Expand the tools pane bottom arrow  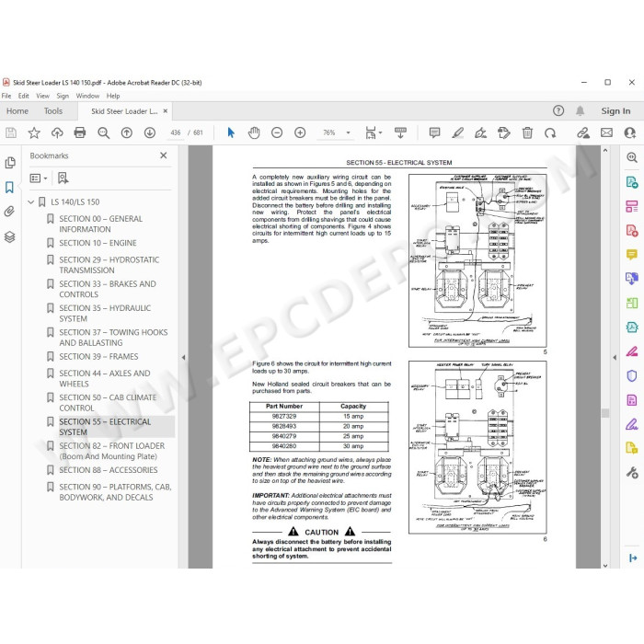[633, 558]
